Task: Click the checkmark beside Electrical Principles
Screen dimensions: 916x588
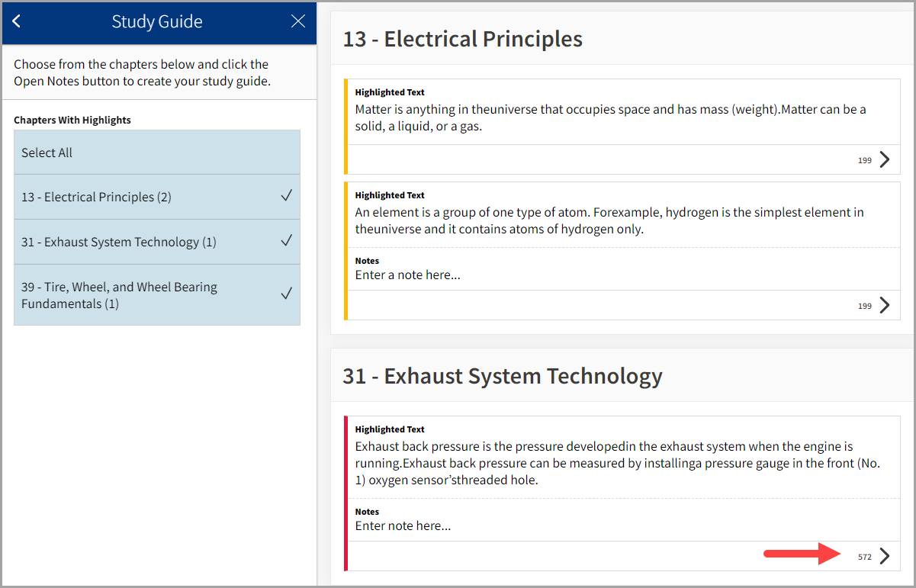Action: (x=288, y=196)
